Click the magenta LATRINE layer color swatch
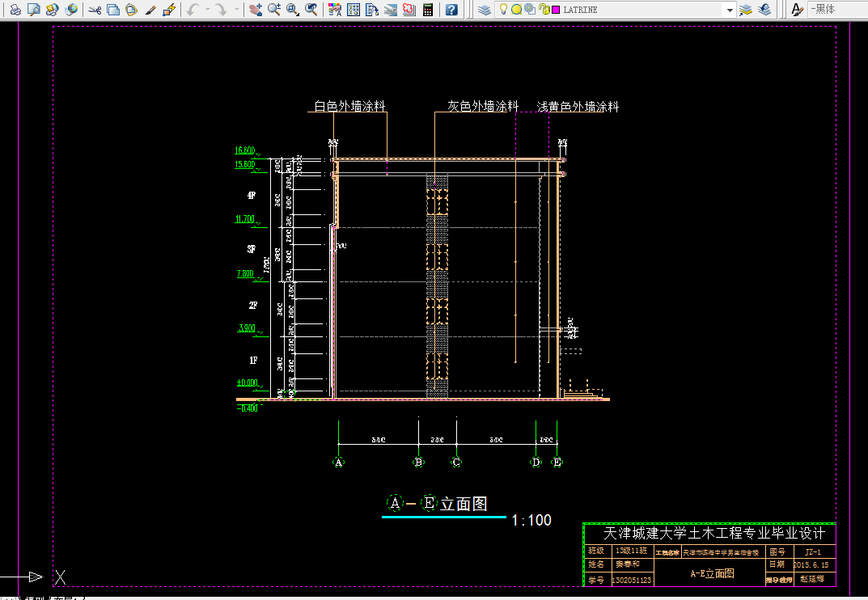 pos(556,10)
